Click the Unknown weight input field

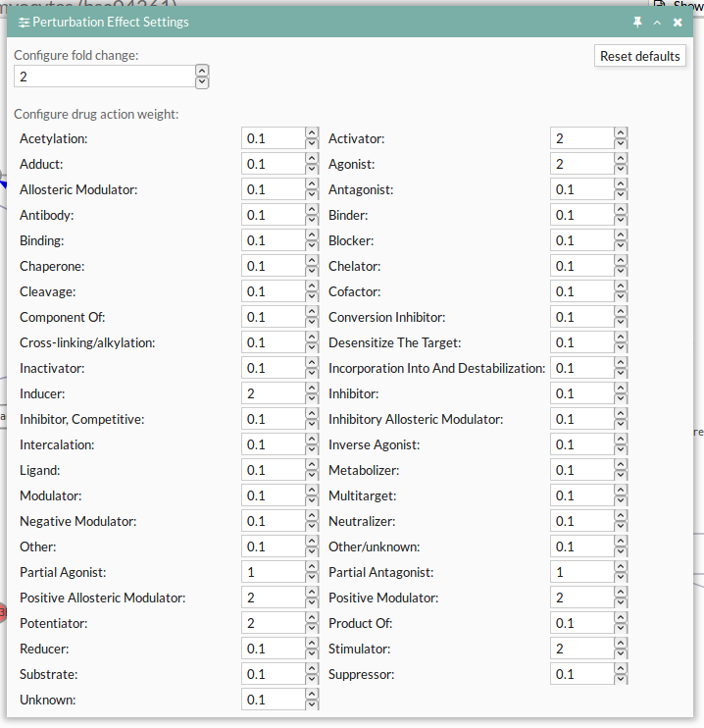[x=273, y=700]
